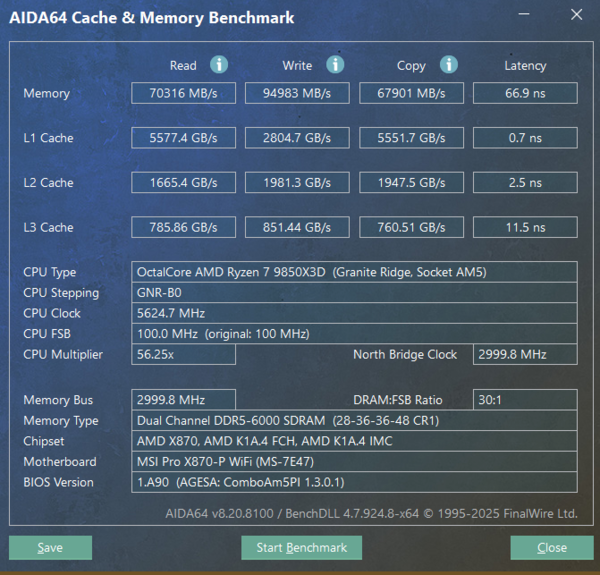The image size is (600, 575).
Task: Select L2 Cache read 1665.4 GB/s
Action: 183,182
